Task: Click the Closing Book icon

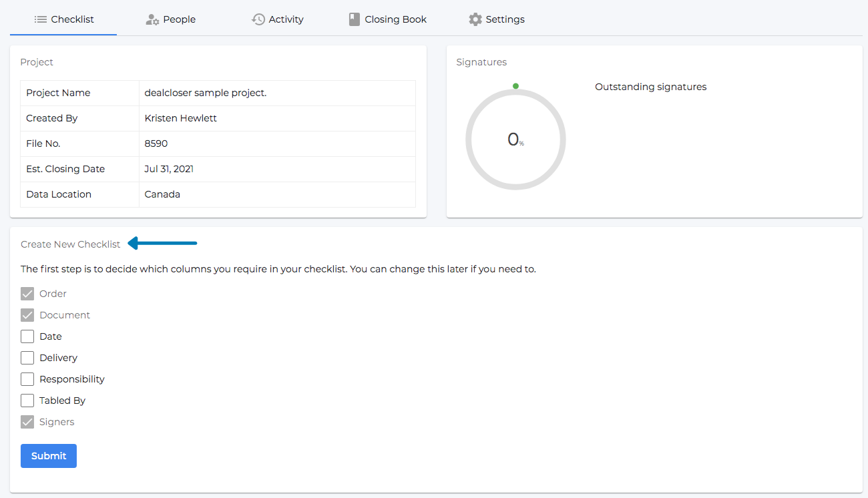Action: point(355,19)
